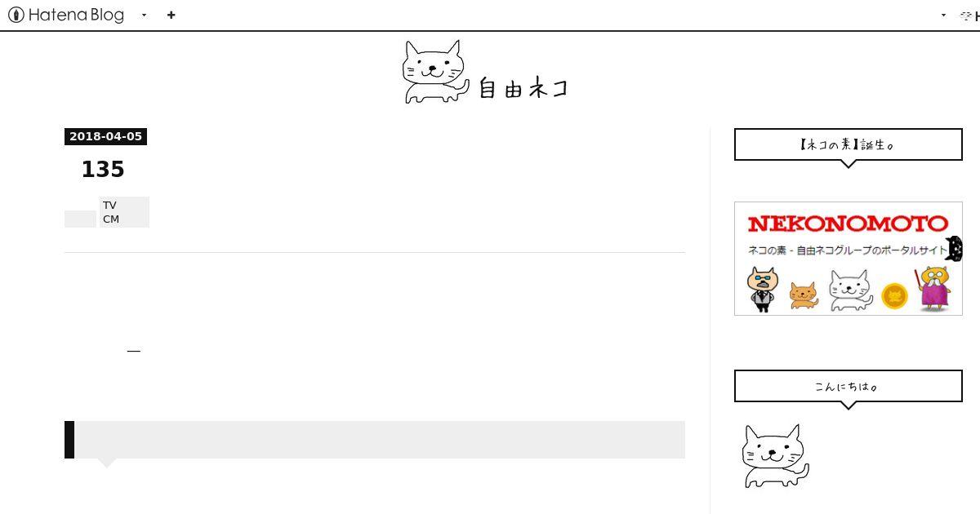Open the 2018-04-05 date link
Screen dimensions: 980x514
[x=105, y=136]
